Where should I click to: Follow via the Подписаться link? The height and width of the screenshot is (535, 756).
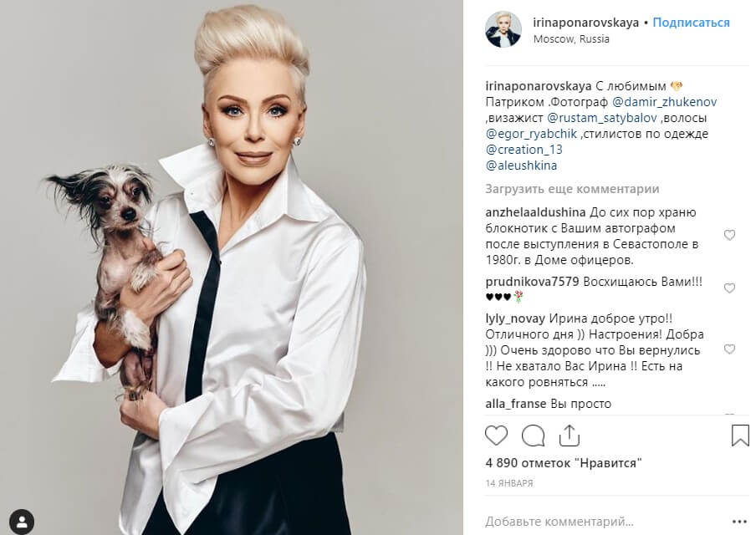(x=691, y=23)
